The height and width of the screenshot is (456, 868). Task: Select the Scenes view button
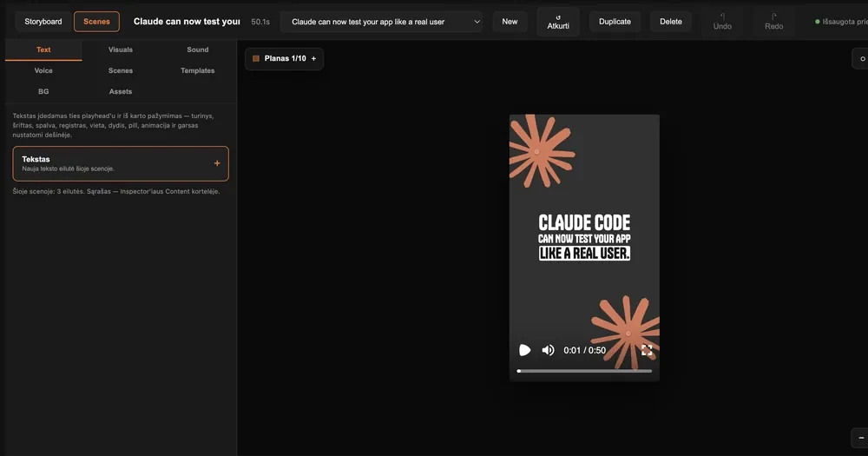point(96,22)
